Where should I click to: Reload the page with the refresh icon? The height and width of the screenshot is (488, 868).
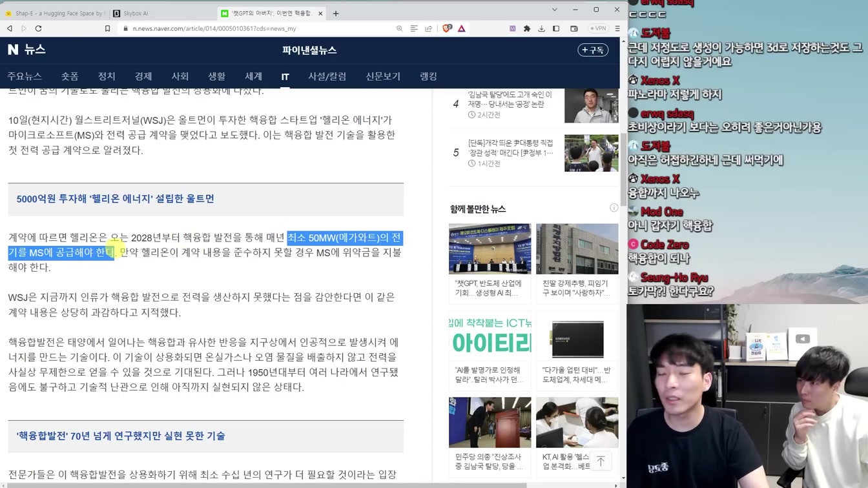tap(38, 28)
